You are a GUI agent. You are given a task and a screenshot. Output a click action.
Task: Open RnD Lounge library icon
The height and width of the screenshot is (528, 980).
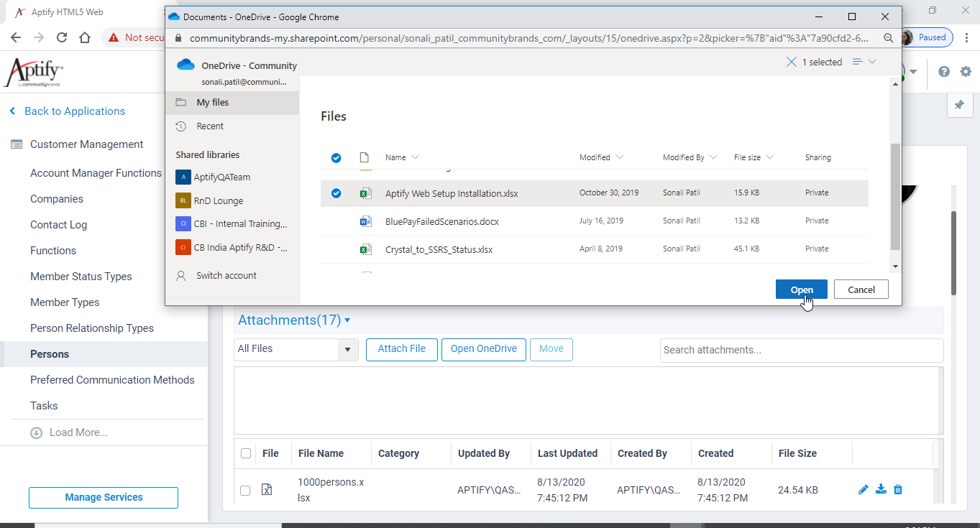tap(183, 201)
